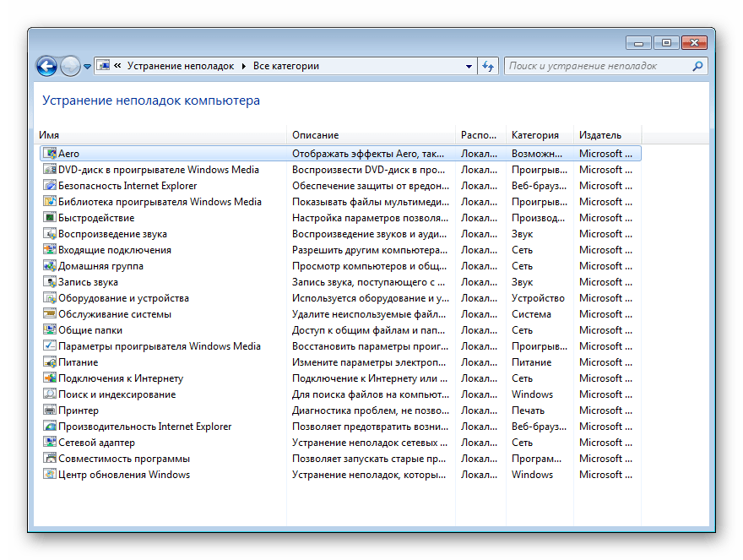743x560 pixels.
Task: Click the Быстродействие item icon
Action: [x=50, y=218]
